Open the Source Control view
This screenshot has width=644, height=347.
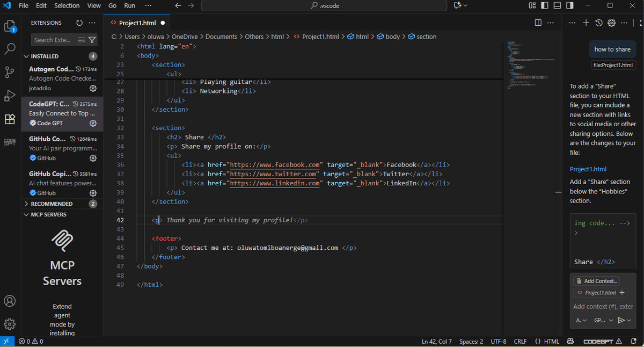10,72
